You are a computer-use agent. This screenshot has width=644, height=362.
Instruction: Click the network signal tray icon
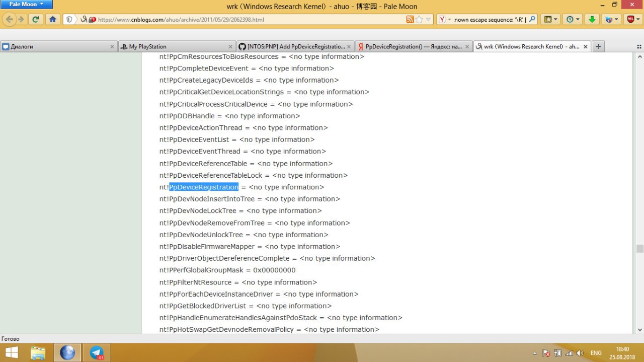(569, 353)
